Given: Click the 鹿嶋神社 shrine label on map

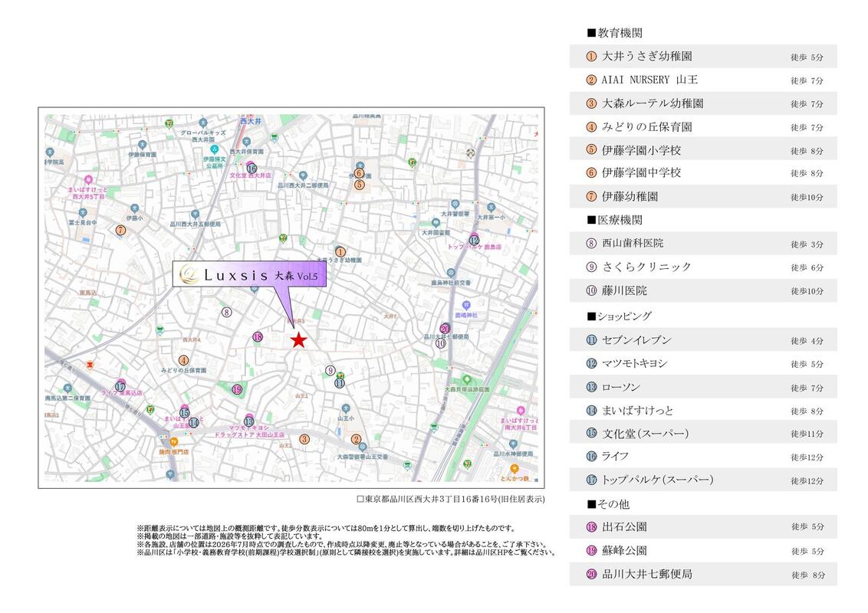Looking at the screenshot, I should [466, 316].
